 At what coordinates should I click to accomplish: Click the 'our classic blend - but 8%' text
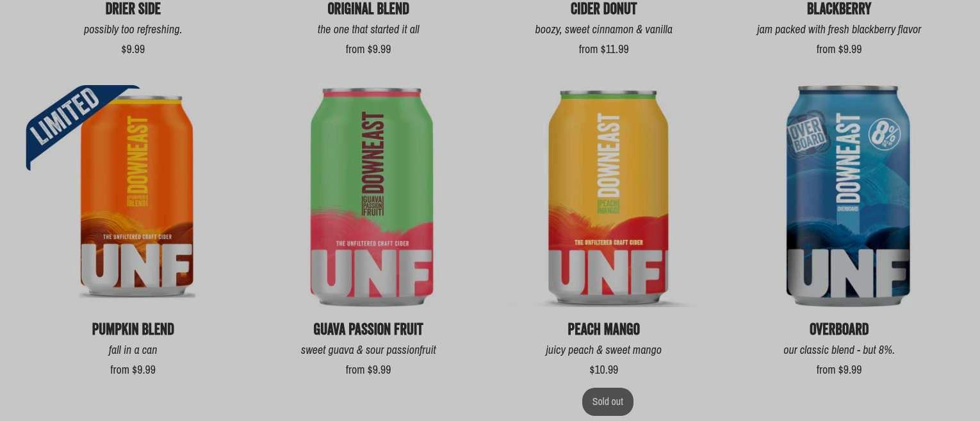pos(839,350)
